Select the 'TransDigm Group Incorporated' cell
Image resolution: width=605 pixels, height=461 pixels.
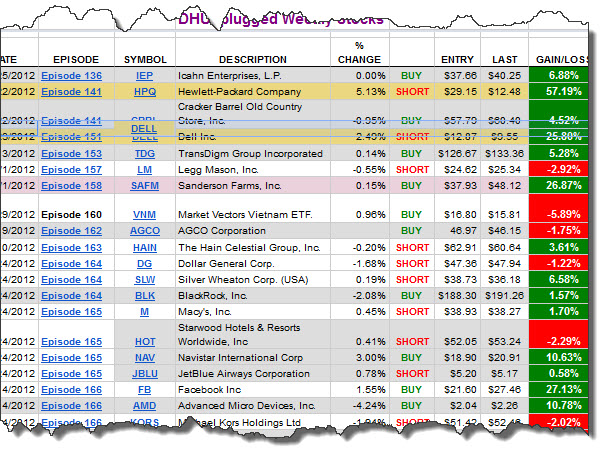253,154
